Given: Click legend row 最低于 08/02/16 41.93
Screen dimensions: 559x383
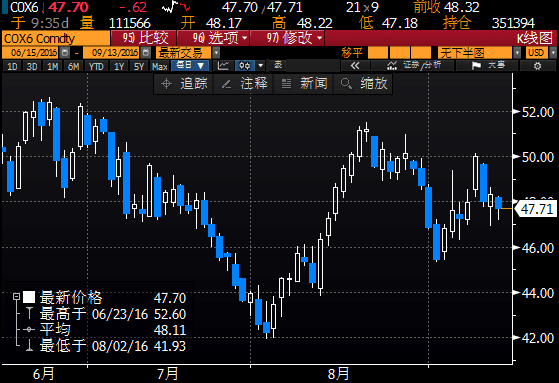Looking at the screenshot, I should pyautogui.click(x=106, y=346).
